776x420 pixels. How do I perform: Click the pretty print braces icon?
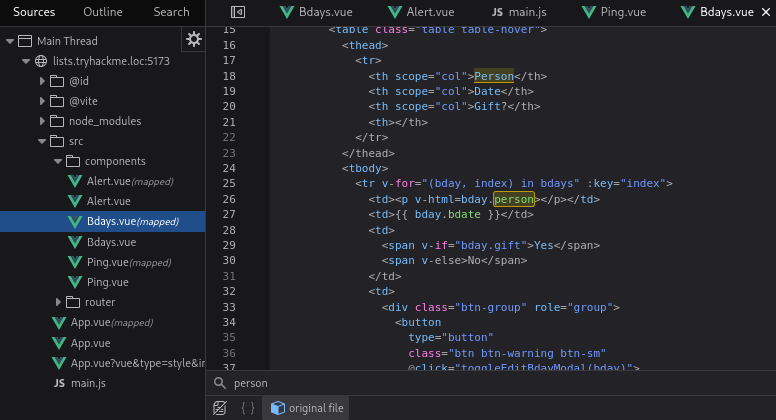(247, 408)
